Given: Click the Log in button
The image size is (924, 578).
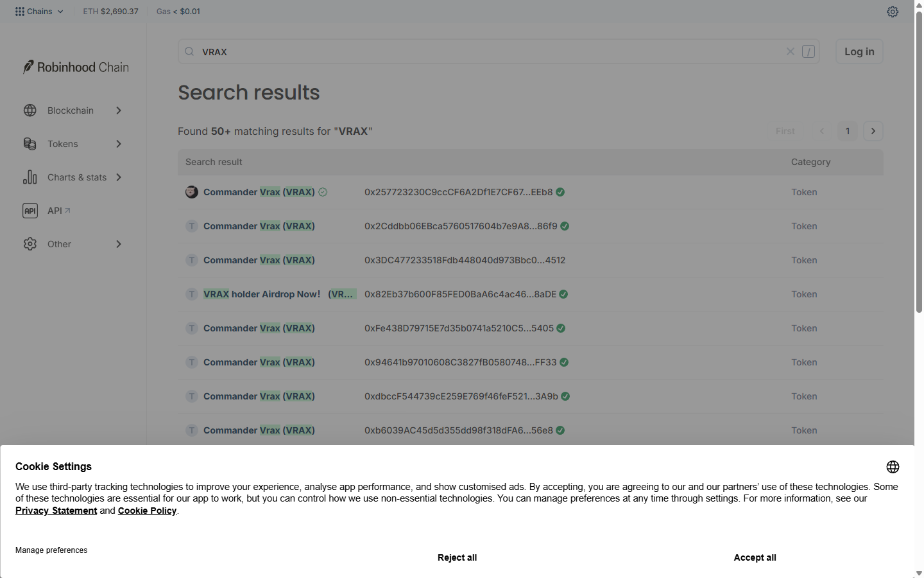Looking at the screenshot, I should pyautogui.click(x=859, y=51).
